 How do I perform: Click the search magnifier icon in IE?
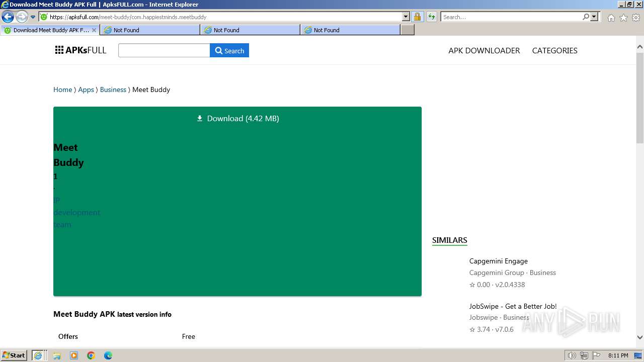click(x=586, y=17)
